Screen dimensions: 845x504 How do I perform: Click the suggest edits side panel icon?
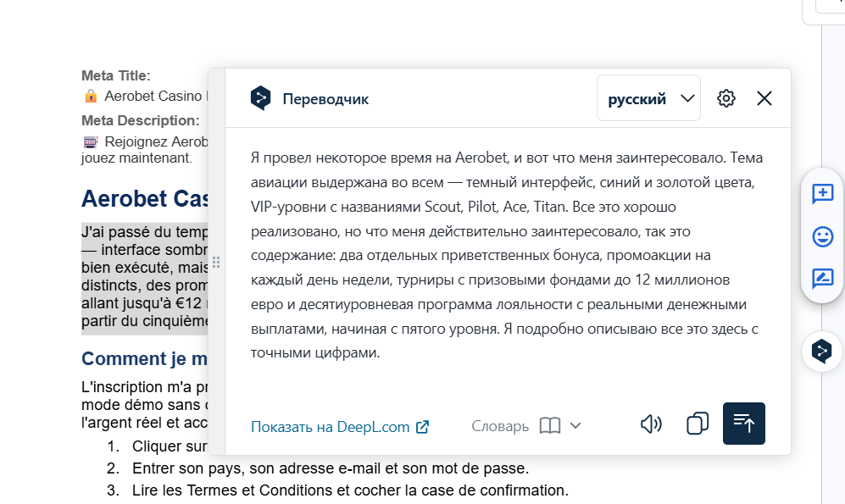pos(822,279)
